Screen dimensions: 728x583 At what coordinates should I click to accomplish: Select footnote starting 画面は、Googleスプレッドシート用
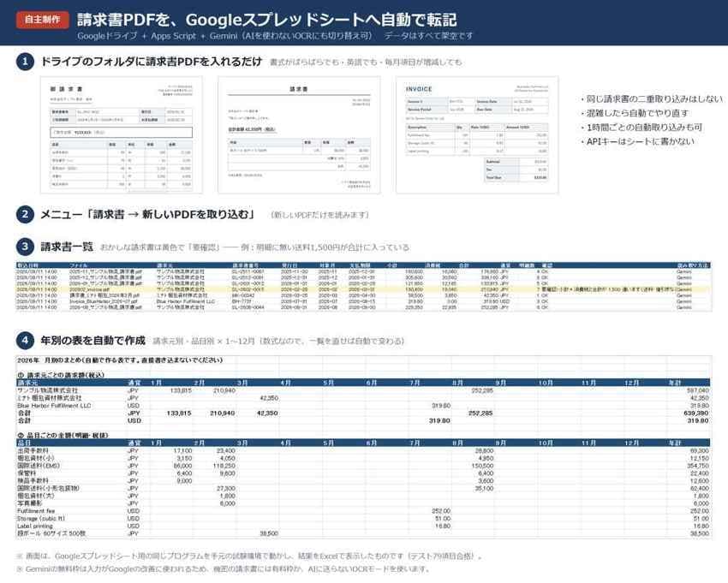coord(250,556)
